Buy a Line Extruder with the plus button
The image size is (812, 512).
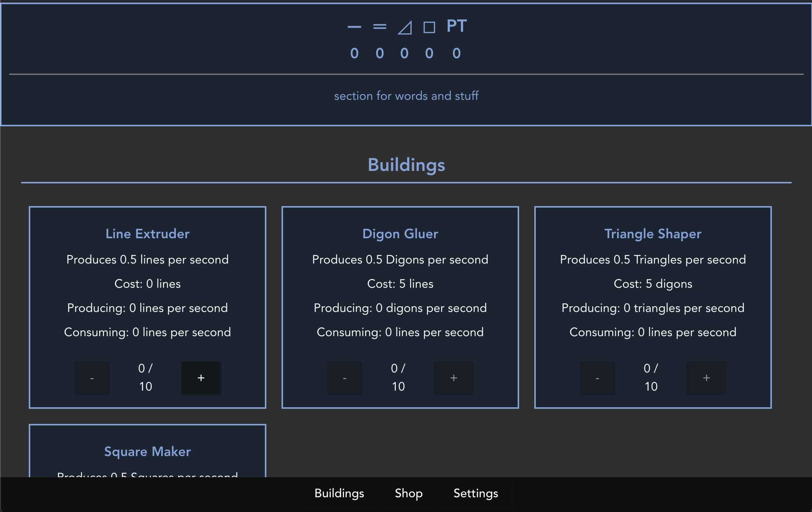click(x=201, y=377)
